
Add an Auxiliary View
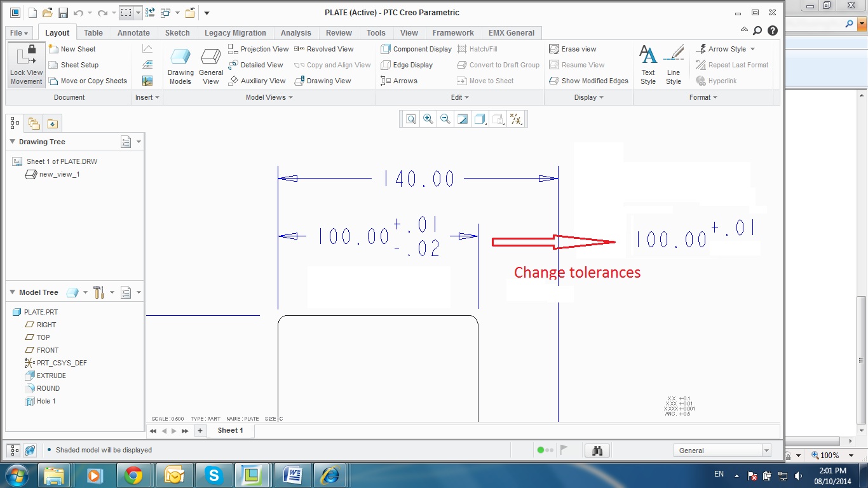[257, 81]
